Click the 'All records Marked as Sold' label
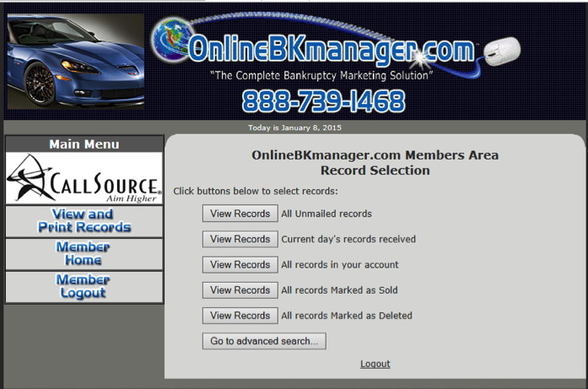 click(x=339, y=290)
